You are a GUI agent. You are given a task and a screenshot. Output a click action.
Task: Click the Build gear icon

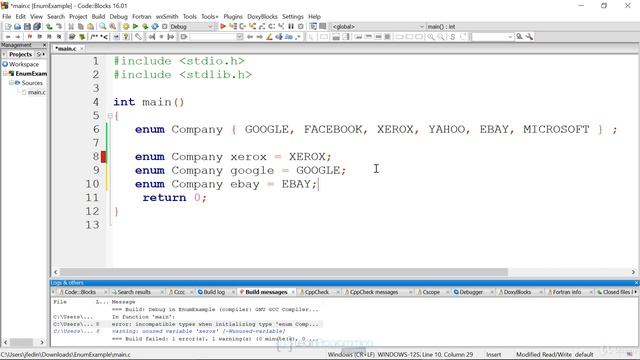click(126, 27)
